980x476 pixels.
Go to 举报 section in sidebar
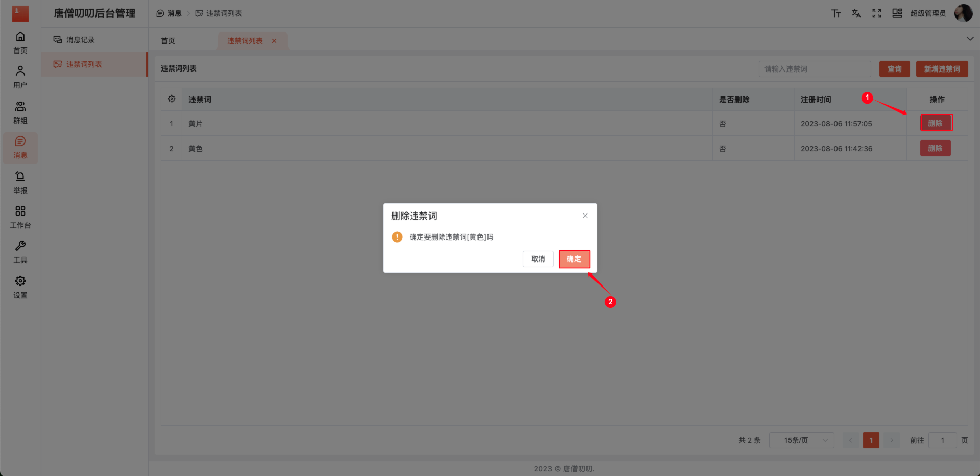20,183
